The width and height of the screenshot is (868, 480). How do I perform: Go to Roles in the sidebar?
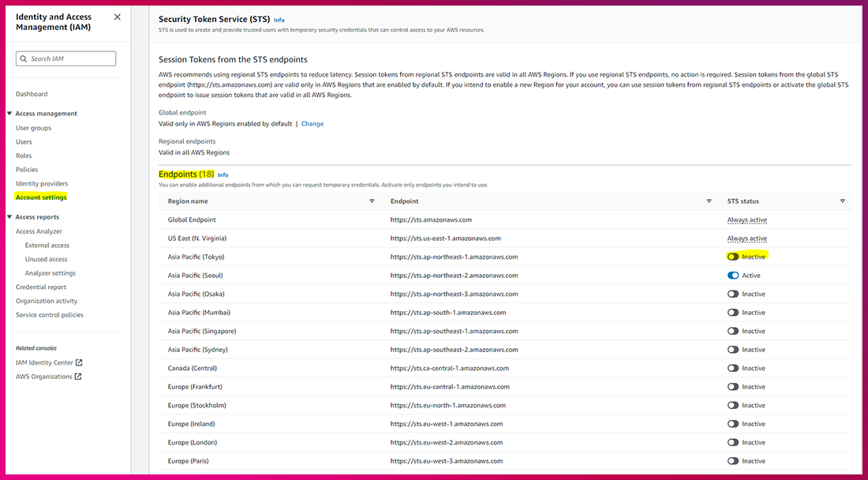24,156
